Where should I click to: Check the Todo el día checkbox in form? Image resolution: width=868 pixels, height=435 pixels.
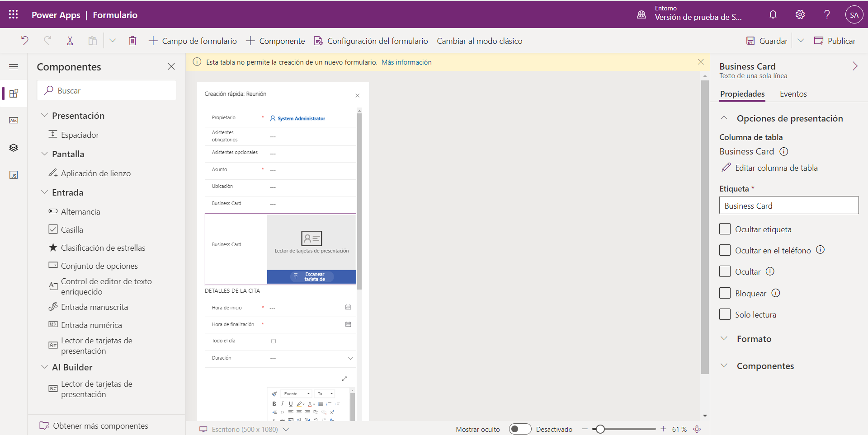[x=274, y=341]
